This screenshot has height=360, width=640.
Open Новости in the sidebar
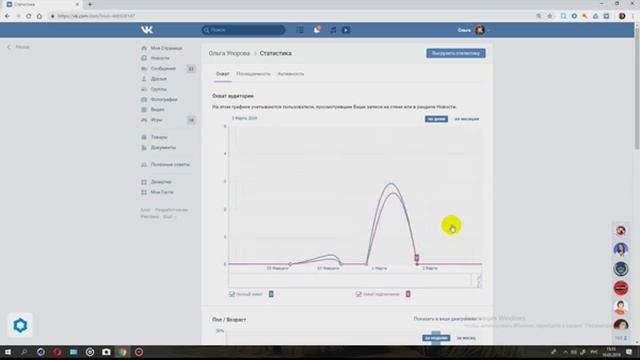(x=160, y=58)
